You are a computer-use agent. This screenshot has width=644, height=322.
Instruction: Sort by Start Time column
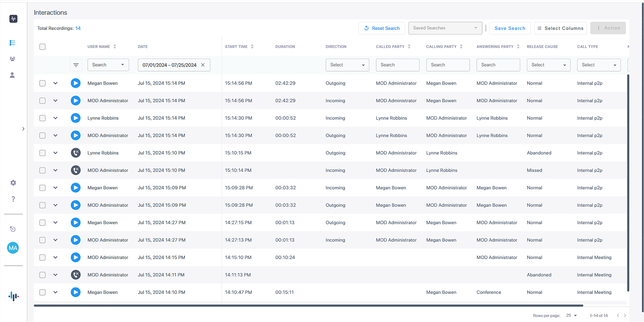[x=252, y=47]
